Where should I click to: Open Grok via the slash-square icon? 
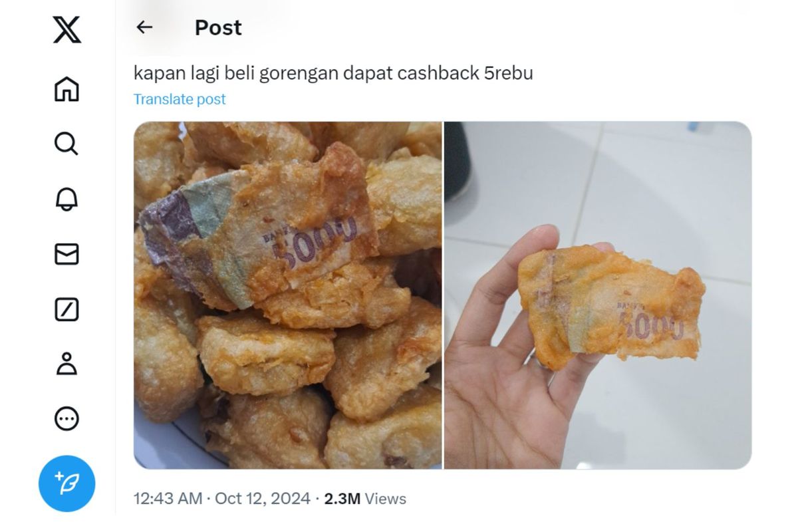pyautogui.click(x=66, y=309)
